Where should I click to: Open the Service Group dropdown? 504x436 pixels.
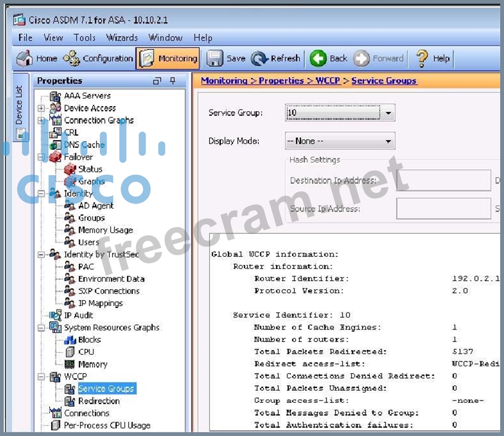(x=388, y=113)
